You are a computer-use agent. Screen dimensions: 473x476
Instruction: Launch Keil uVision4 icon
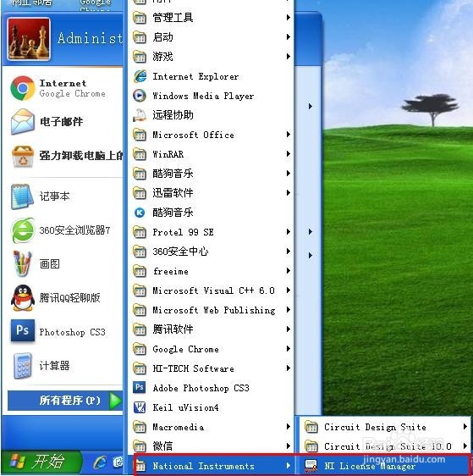(x=140, y=407)
